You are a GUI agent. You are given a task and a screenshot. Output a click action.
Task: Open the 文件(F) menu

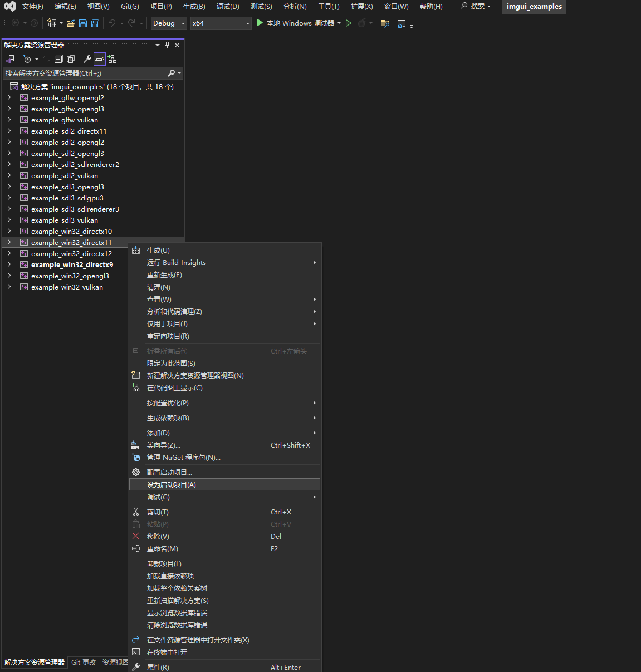[x=32, y=7]
